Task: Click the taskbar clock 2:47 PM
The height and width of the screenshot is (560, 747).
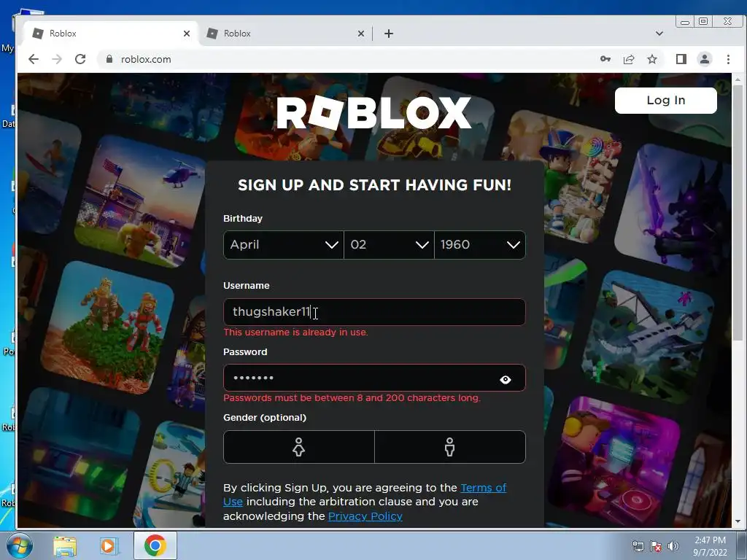Action: click(710, 546)
